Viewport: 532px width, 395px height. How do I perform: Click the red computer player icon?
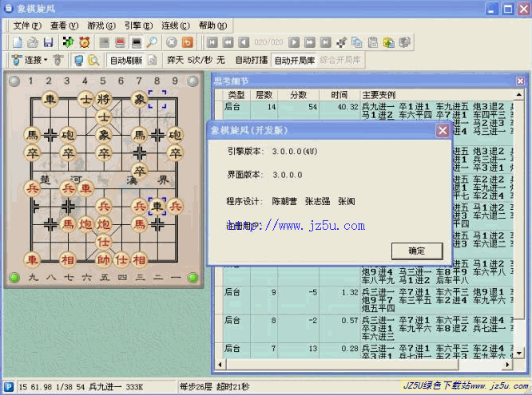point(120,42)
